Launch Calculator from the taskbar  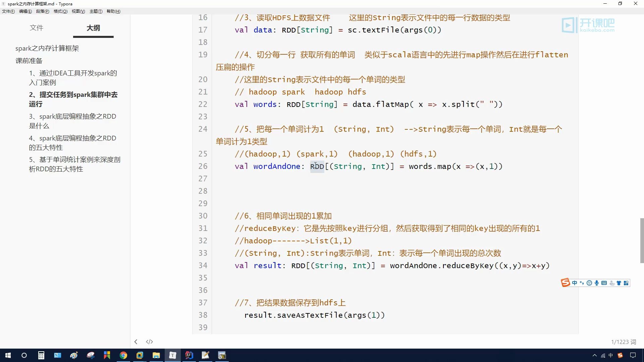coord(41,355)
